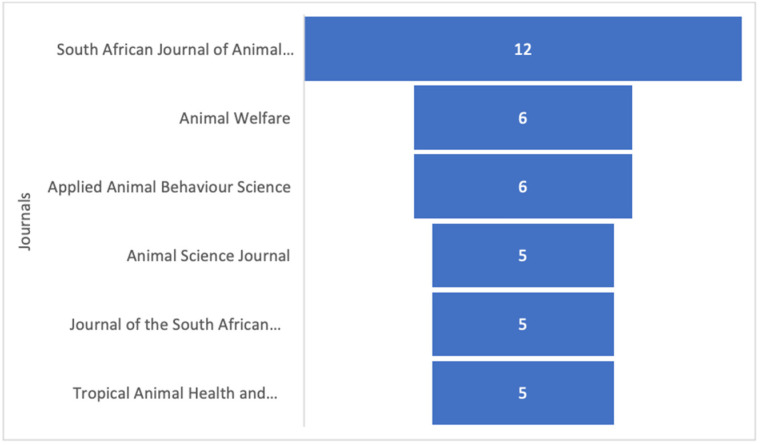Image resolution: width=760 pixels, height=445 pixels.
Task: Select the vertical category axis line
Action: point(304,221)
